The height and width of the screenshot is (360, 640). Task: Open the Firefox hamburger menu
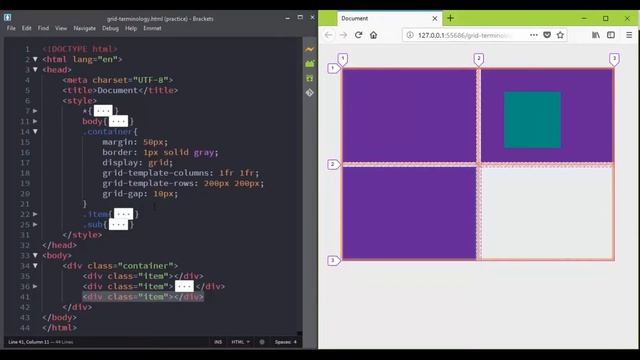[629, 35]
